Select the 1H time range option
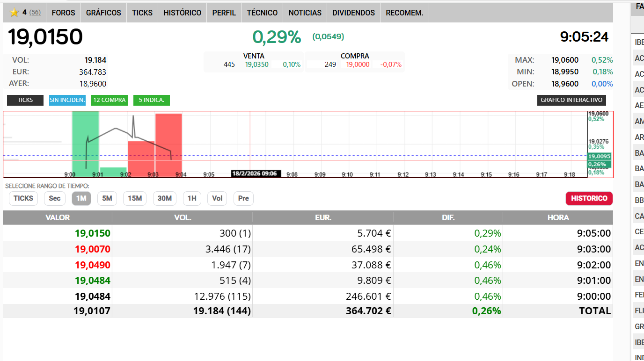Screen dimensions: 644x361 click(x=192, y=198)
